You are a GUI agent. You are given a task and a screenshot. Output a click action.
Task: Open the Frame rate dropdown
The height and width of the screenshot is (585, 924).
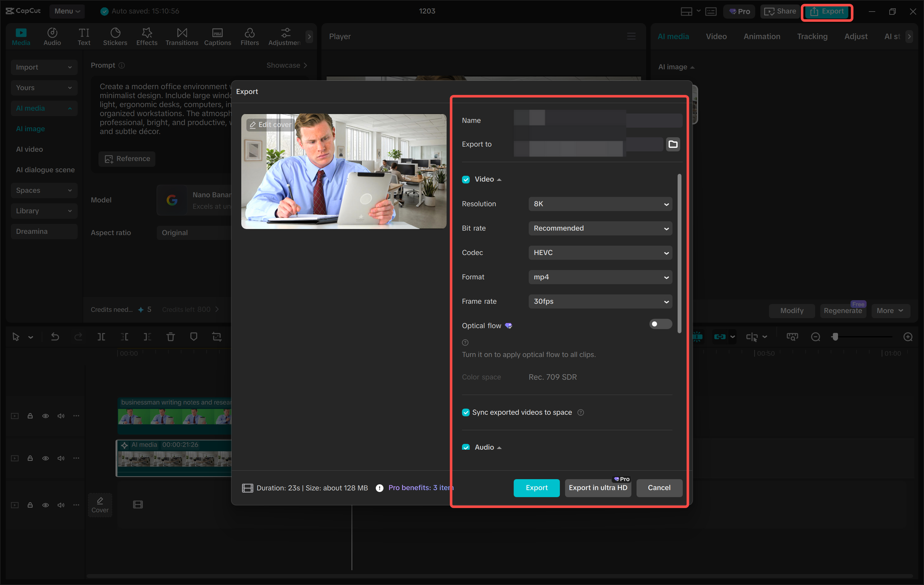tap(600, 301)
